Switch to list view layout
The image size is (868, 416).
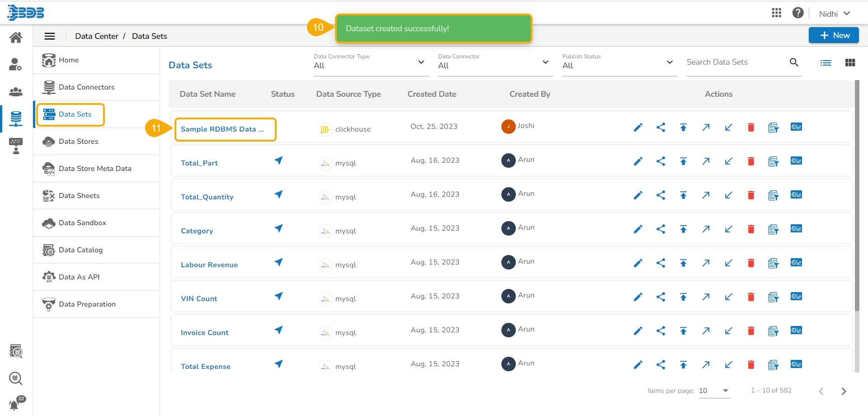tap(826, 63)
